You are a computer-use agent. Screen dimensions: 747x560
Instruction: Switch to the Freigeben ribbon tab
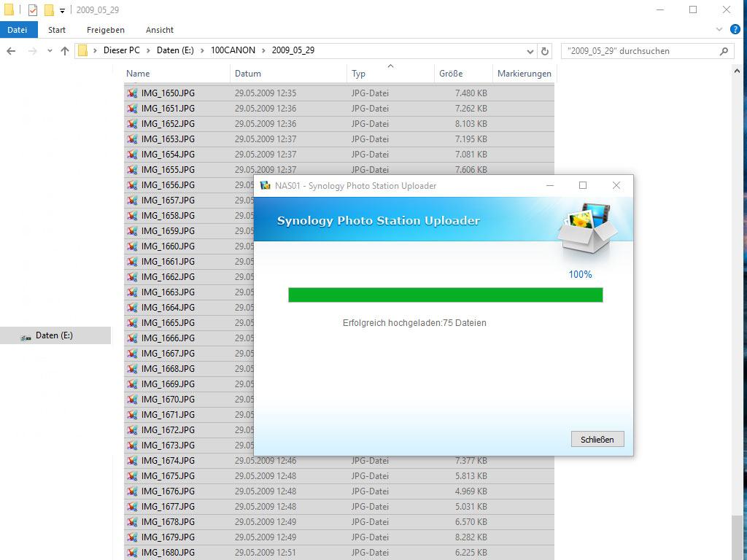click(x=106, y=29)
